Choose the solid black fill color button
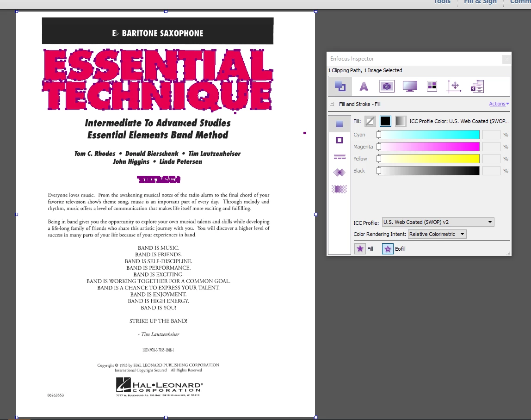This screenshot has width=531, height=420. 385,121
